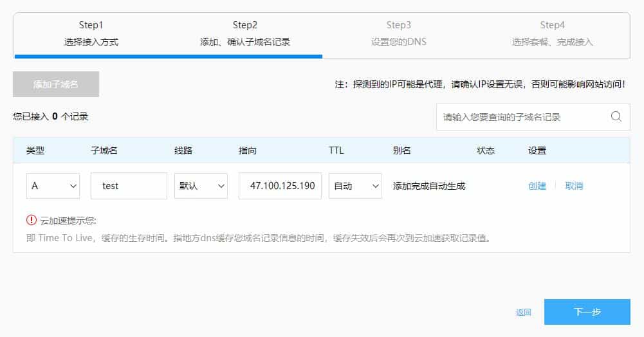Open the record type dropdown showing A
The height and width of the screenshot is (337, 644).
[x=53, y=186]
